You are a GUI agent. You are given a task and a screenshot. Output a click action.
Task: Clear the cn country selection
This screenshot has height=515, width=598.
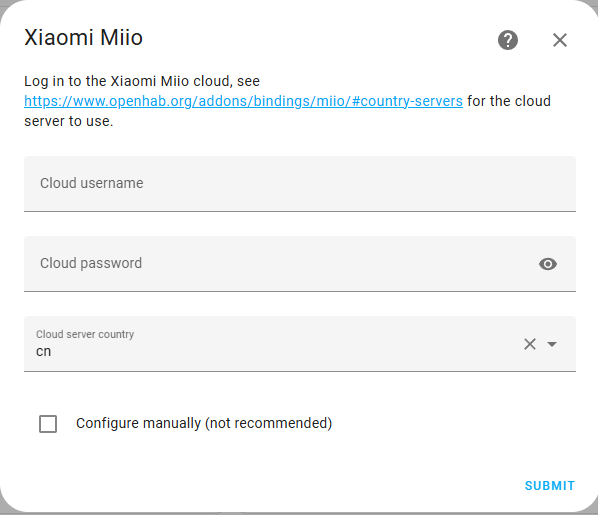pyautogui.click(x=530, y=344)
